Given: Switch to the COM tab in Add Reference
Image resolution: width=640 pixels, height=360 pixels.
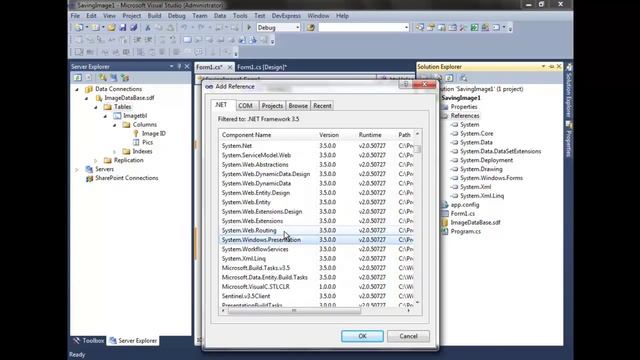Looking at the screenshot, I should click(245, 106).
